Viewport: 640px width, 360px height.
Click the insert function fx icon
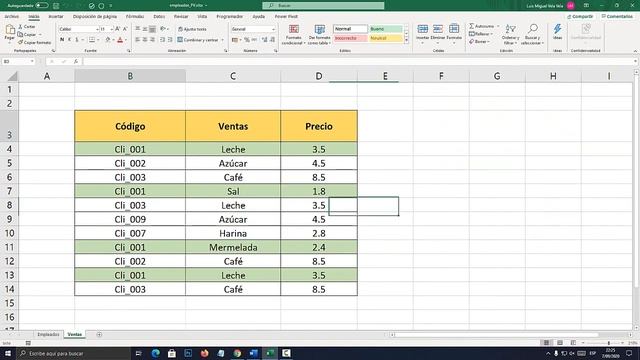pyautogui.click(x=76, y=62)
